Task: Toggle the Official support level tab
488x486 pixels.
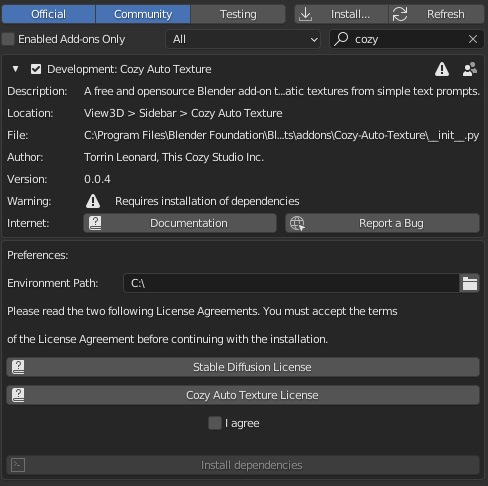Action: 48,14
